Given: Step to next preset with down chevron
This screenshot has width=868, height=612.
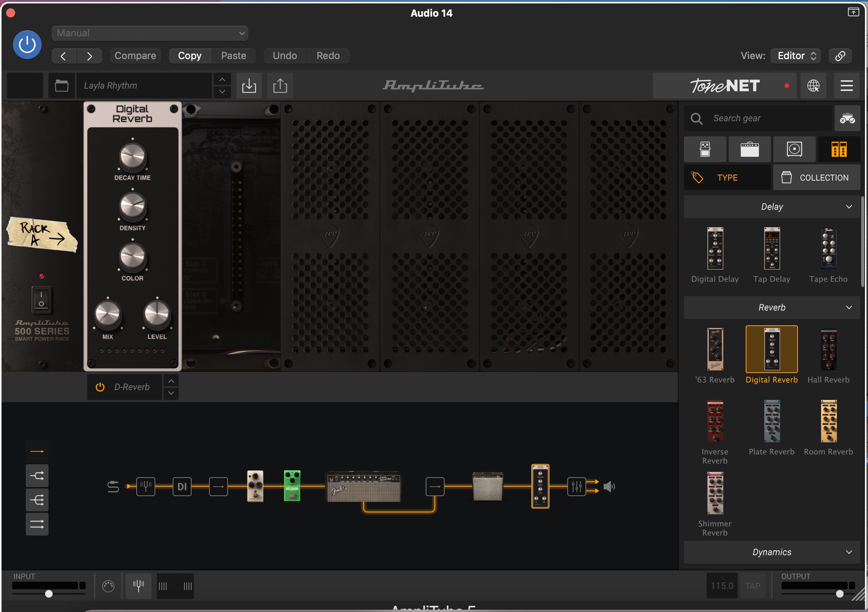Looking at the screenshot, I should point(222,92).
